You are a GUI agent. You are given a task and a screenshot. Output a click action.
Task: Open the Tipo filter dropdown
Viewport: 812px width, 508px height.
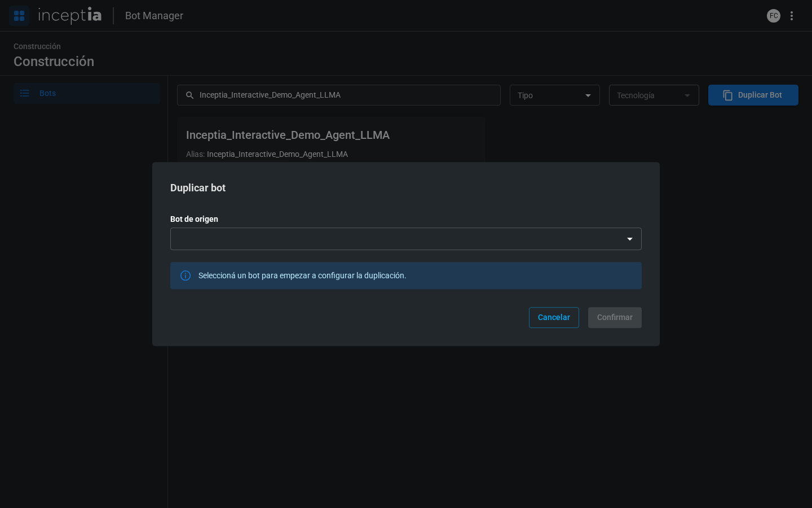tap(555, 95)
